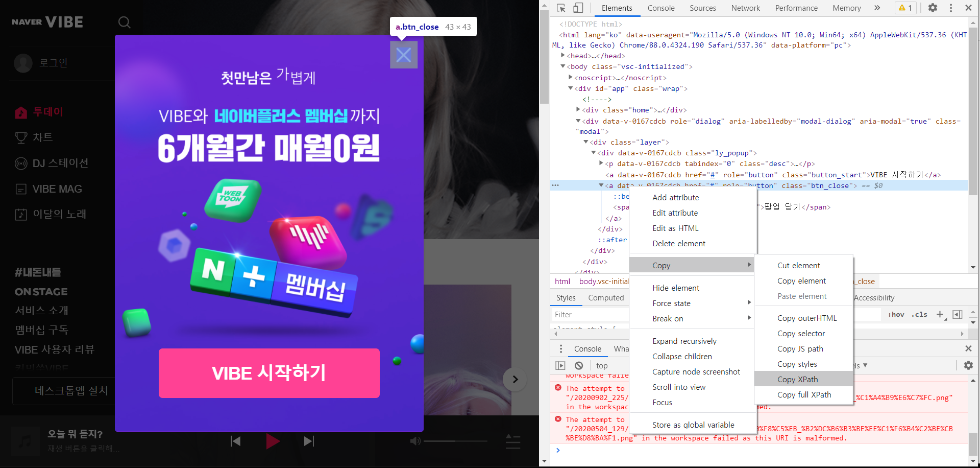This screenshot has width=980, height=468.
Task: Add a new style rule plus icon
Action: pyautogui.click(x=940, y=315)
